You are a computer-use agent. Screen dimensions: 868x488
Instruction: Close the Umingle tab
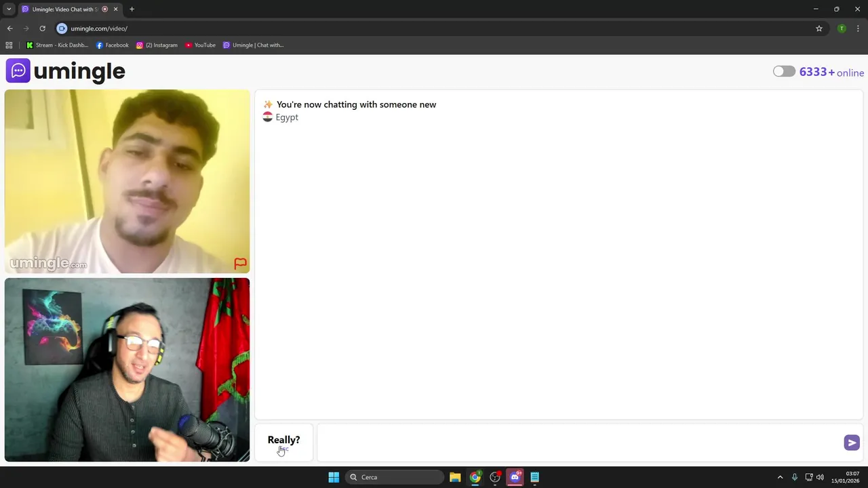(115, 9)
